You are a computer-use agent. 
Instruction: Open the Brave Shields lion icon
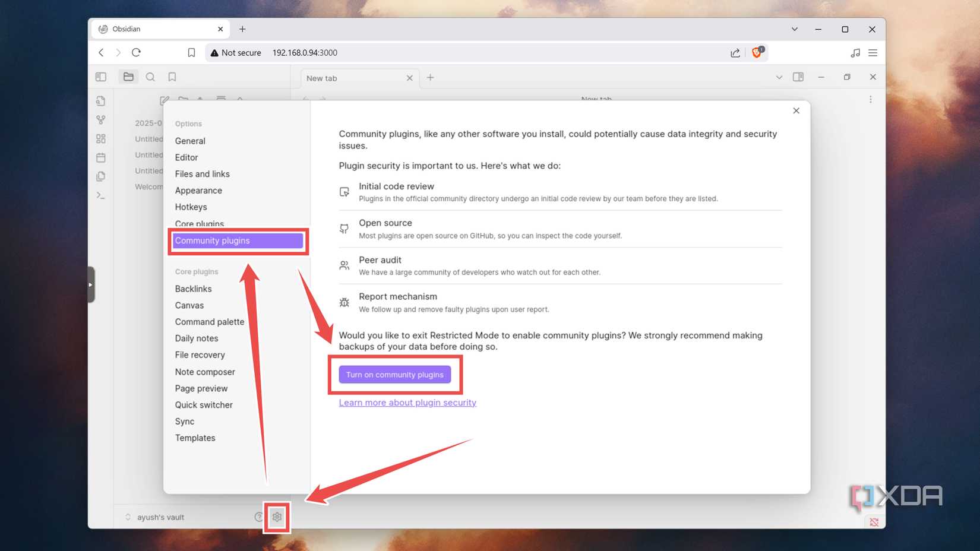757,52
